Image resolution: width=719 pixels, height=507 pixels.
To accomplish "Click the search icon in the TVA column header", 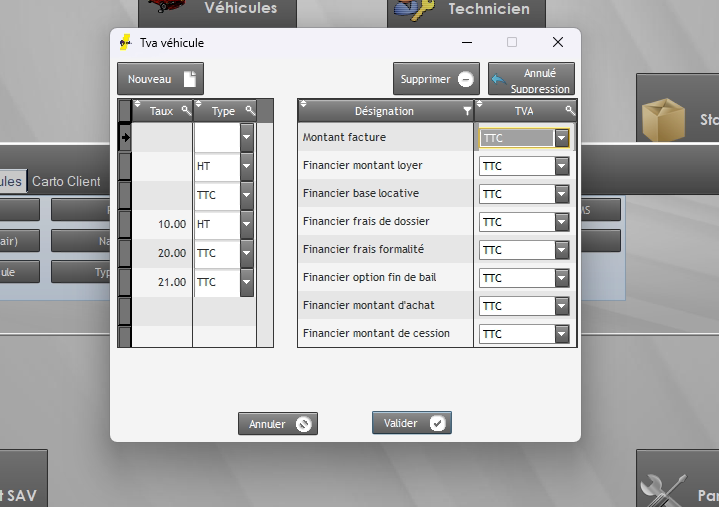I will pos(569,110).
